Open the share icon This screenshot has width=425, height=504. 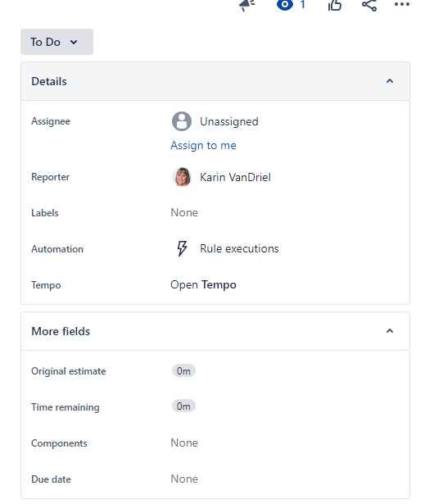point(369,5)
